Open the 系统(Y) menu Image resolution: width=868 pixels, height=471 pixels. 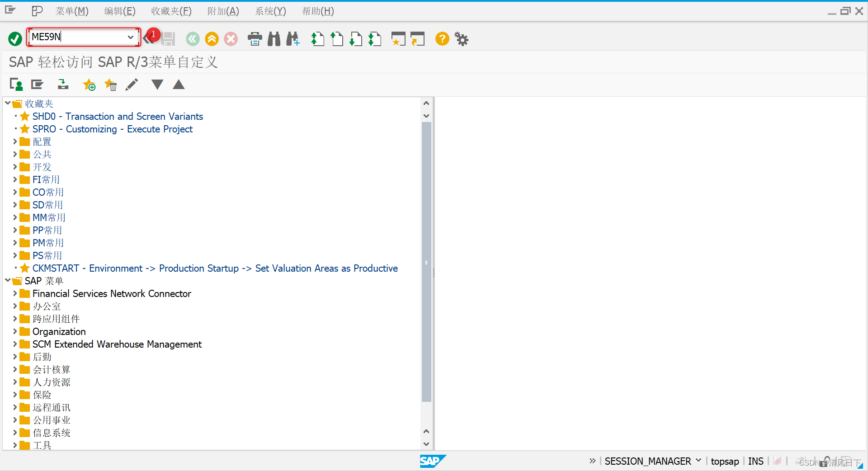pos(271,11)
